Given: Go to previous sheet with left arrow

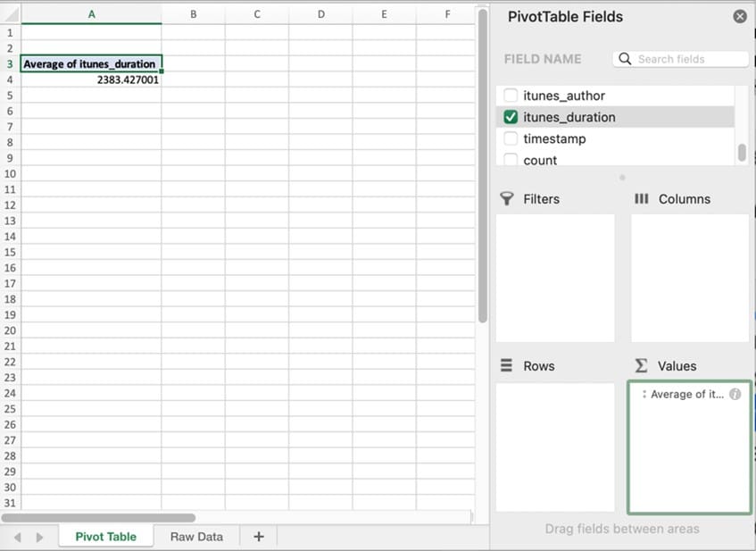Looking at the screenshot, I should (x=18, y=537).
